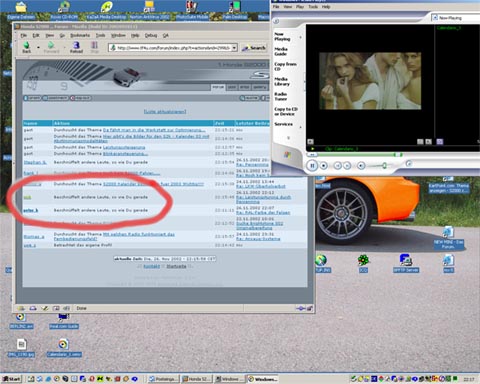The height and width of the screenshot is (384, 480).
Task: Open the gallery tab on the Honda page
Action: 260,87
